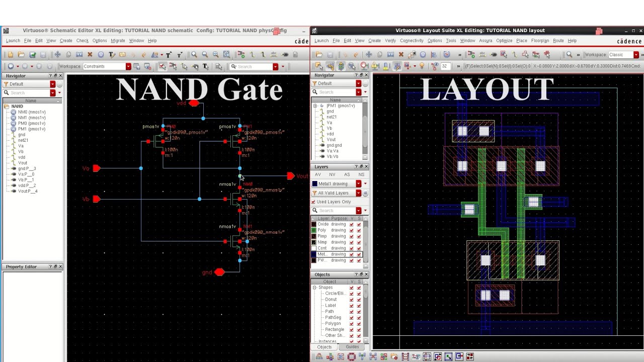Open Constraints workspace dropdown in Schematic Editor
The height and width of the screenshot is (362, 644).
click(x=128, y=66)
